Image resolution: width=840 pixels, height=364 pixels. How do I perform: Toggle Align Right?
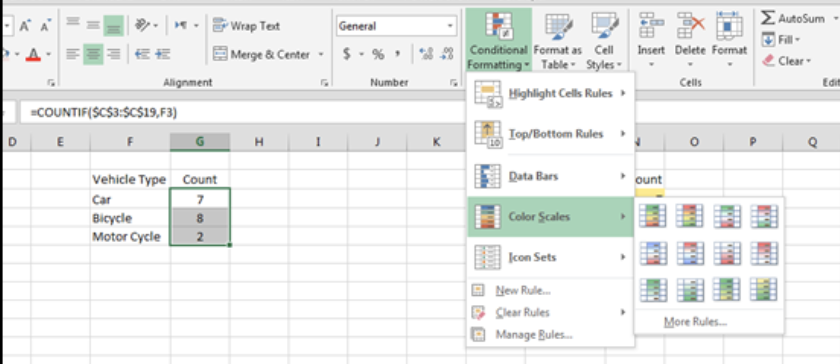coord(114,54)
